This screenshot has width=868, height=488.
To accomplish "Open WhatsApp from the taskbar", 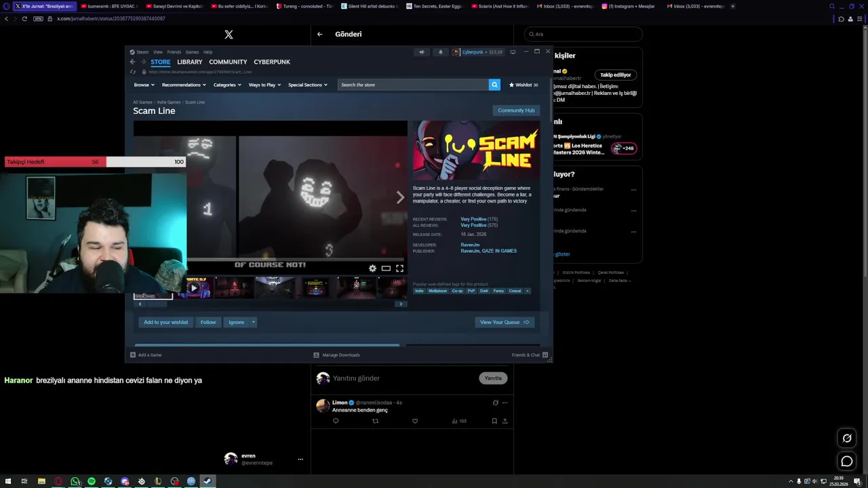I will pyautogui.click(x=75, y=481).
